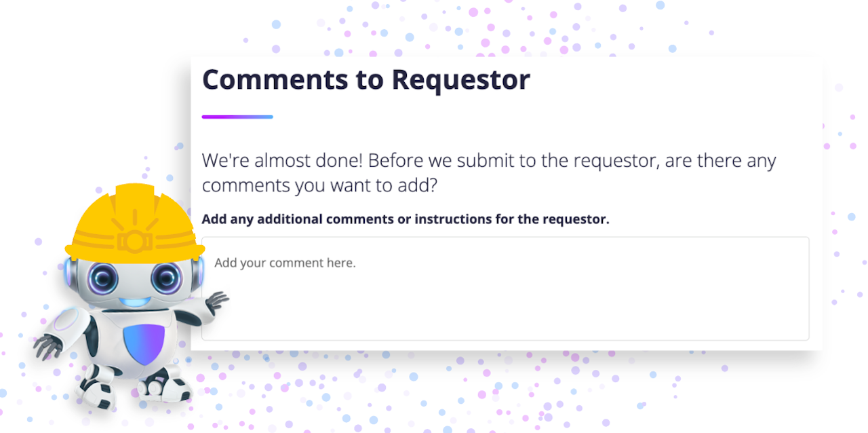Click the purple-blue gradient underline below heading

coord(237,117)
